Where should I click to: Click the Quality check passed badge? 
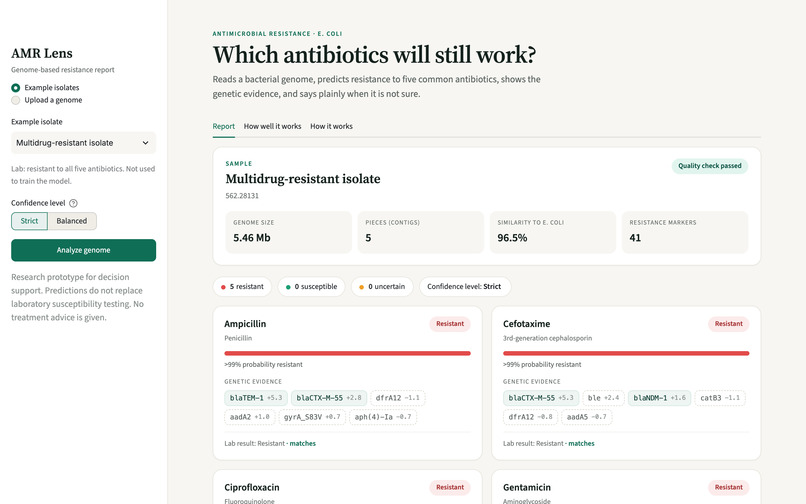click(x=709, y=166)
